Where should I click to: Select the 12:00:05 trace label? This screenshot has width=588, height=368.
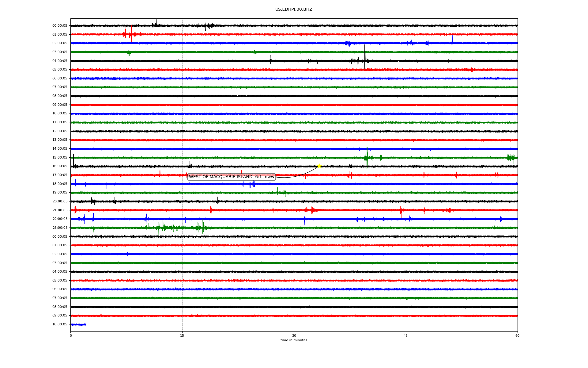click(x=60, y=131)
